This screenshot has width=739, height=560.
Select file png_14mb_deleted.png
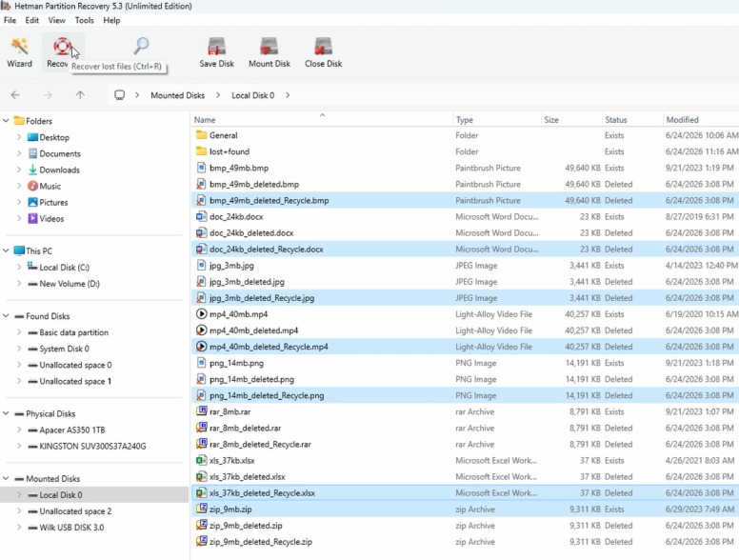tap(251, 379)
